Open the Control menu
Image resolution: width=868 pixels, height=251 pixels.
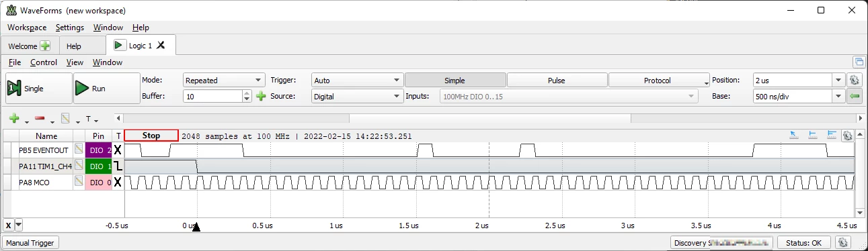click(44, 62)
